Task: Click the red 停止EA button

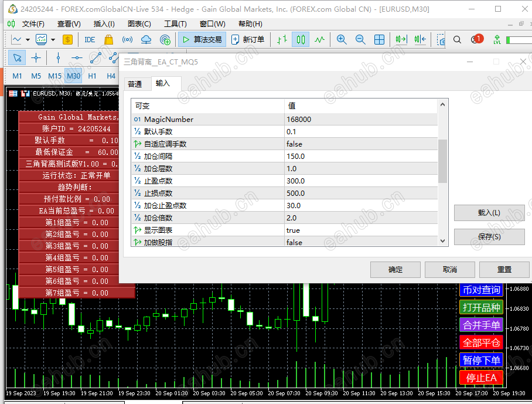Action: pos(481,378)
